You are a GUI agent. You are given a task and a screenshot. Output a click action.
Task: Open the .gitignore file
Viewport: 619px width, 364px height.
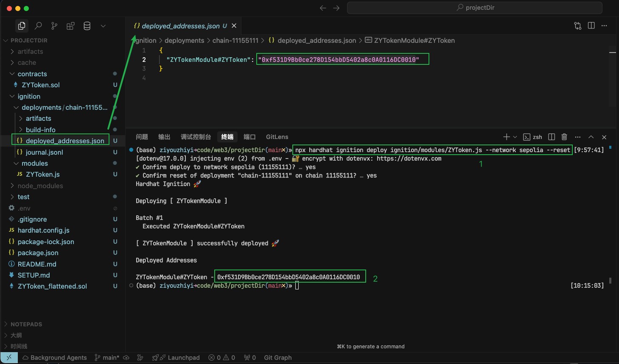(x=32, y=219)
